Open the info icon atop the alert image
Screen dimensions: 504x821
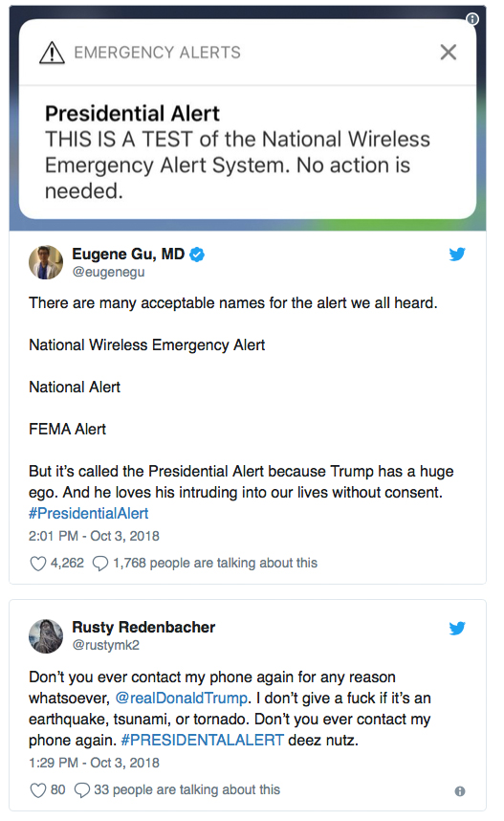pos(472,19)
